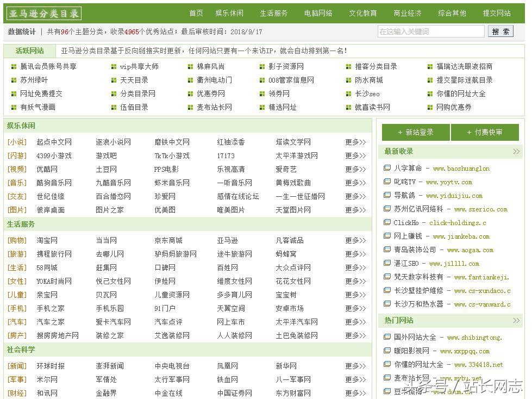Click the + 付费快审 button
The height and width of the screenshot is (399, 532).
(485, 132)
